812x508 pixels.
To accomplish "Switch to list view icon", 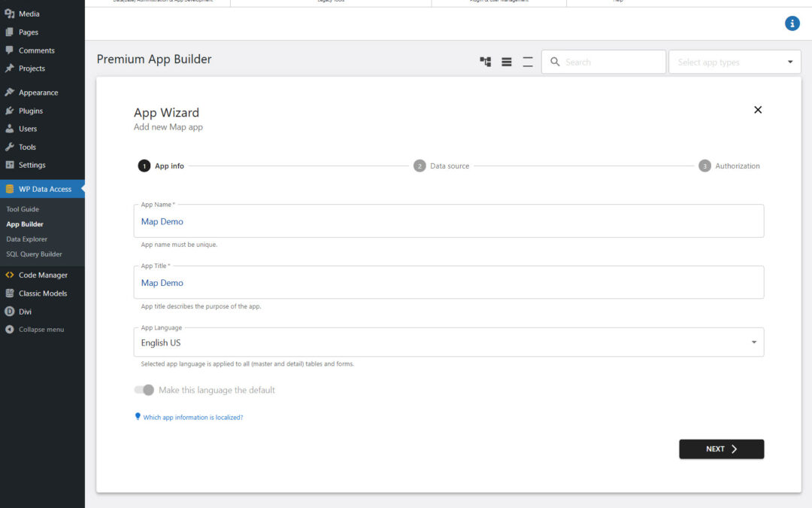I will click(x=507, y=62).
